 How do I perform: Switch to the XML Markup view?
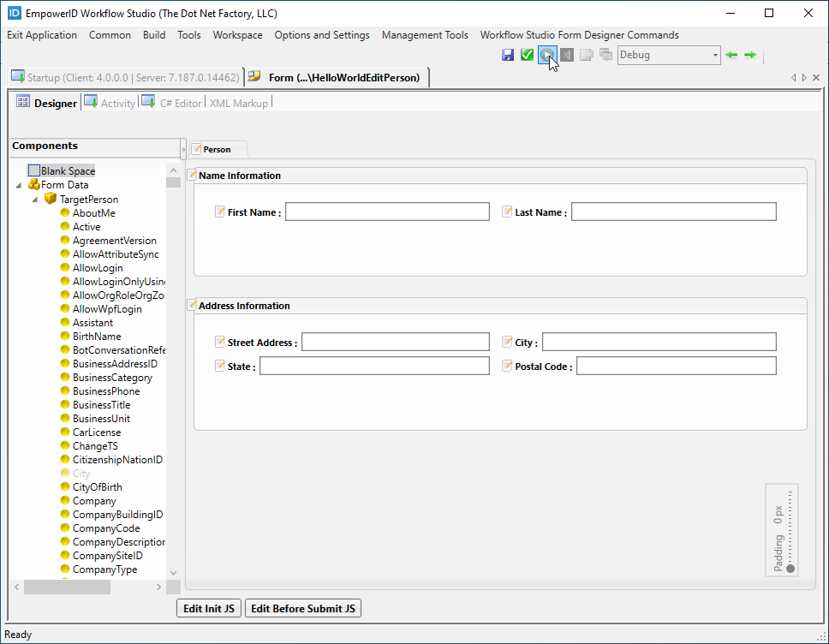pos(239,103)
